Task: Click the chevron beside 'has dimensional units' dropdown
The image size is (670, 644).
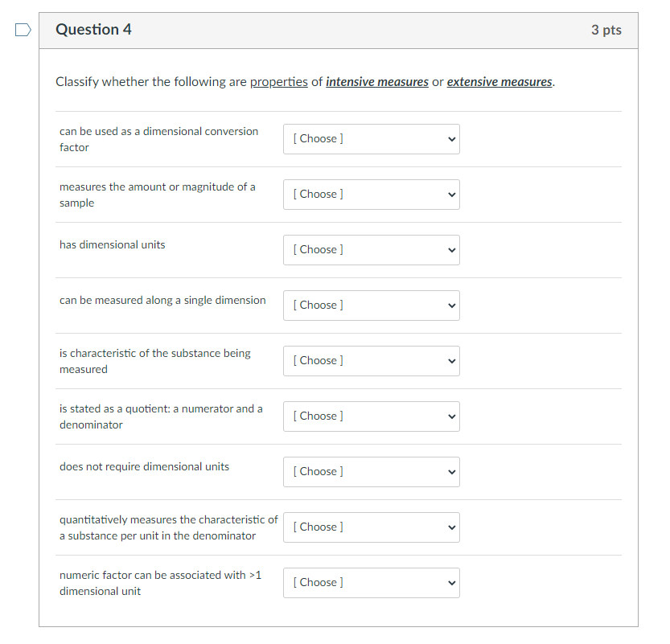Action: point(449,249)
